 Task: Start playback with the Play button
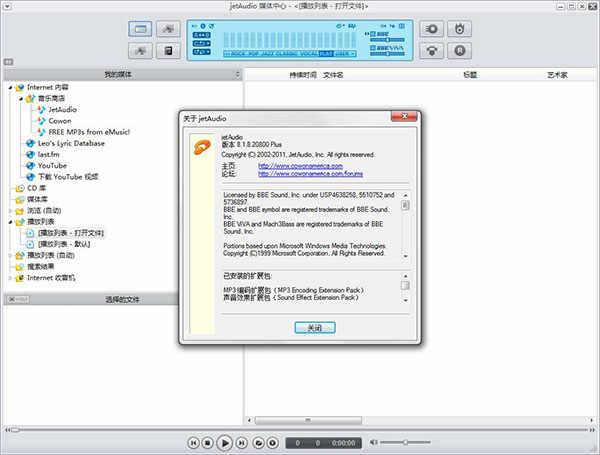coord(225,443)
